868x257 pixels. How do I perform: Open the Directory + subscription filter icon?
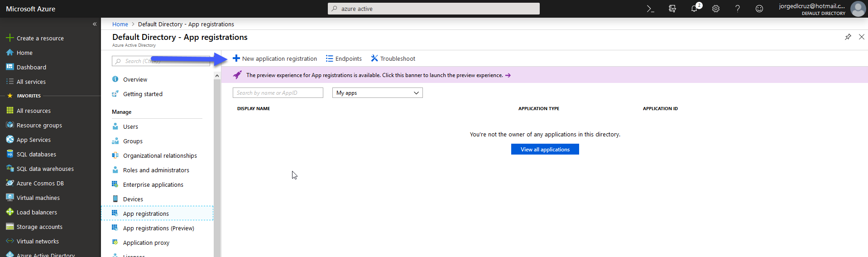pos(672,9)
